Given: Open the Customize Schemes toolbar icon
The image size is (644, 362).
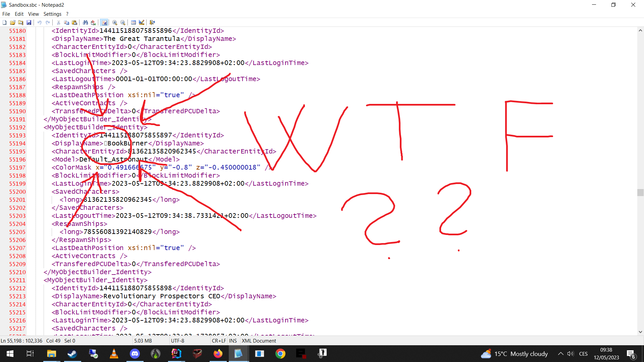Looking at the screenshot, I should [142, 22].
